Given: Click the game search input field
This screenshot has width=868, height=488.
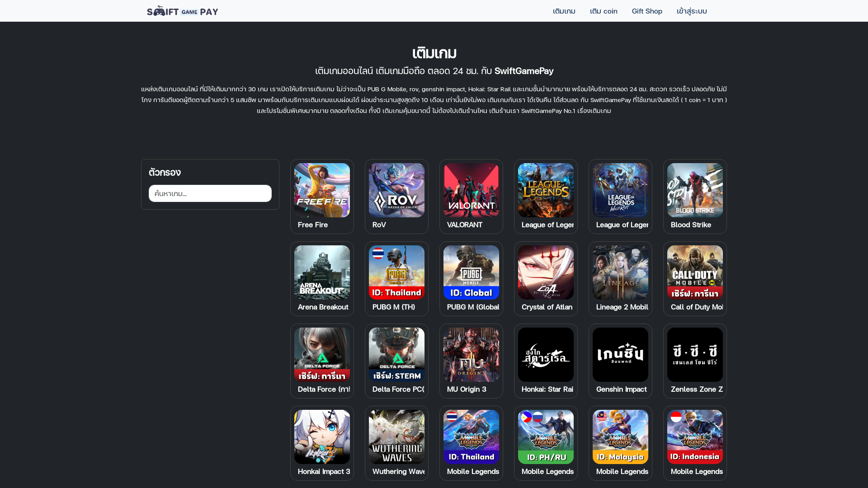Looking at the screenshot, I should (210, 193).
